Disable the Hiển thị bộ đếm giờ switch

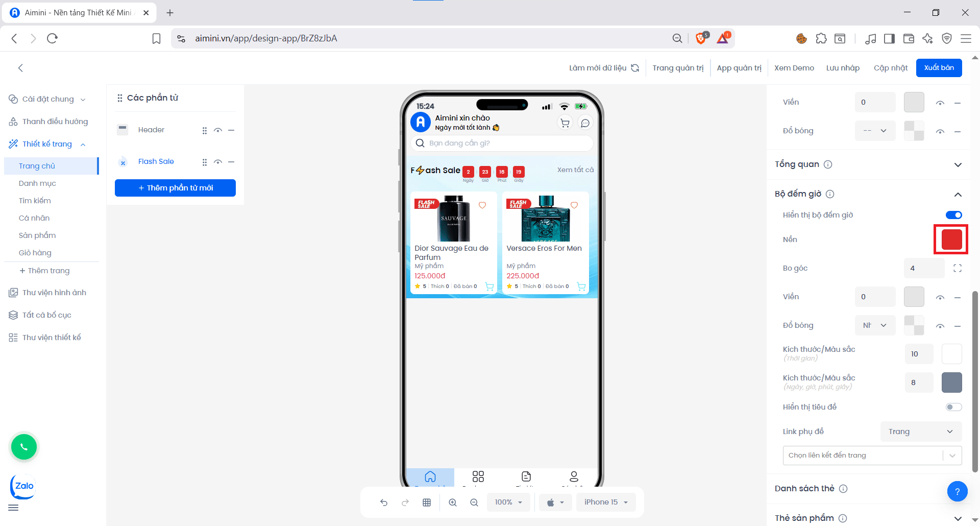coord(953,215)
